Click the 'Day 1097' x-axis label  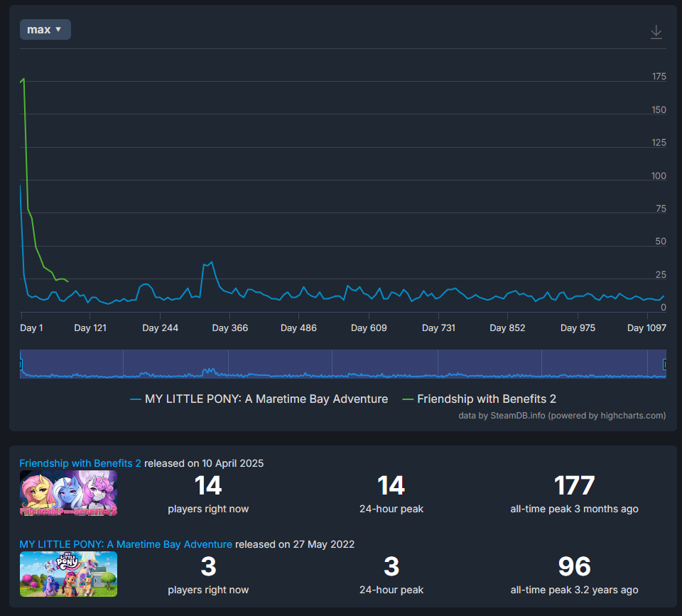pos(646,328)
